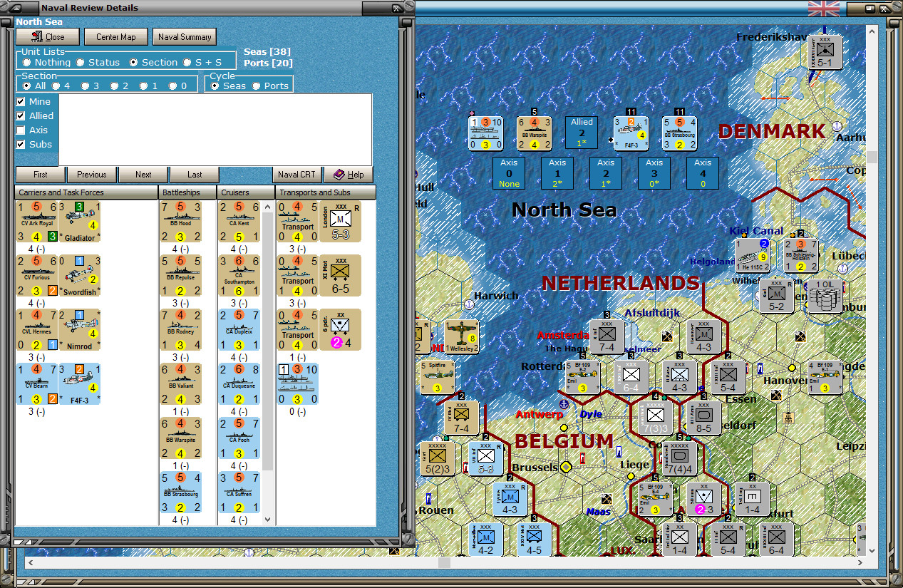Click the Center Map button
Image resolution: width=903 pixels, height=588 pixels.
pos(115,36)
